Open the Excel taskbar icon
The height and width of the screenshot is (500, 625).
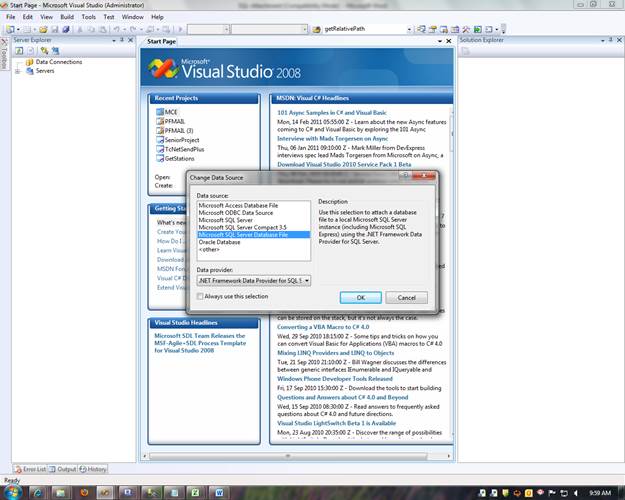[x=196, y=493]
